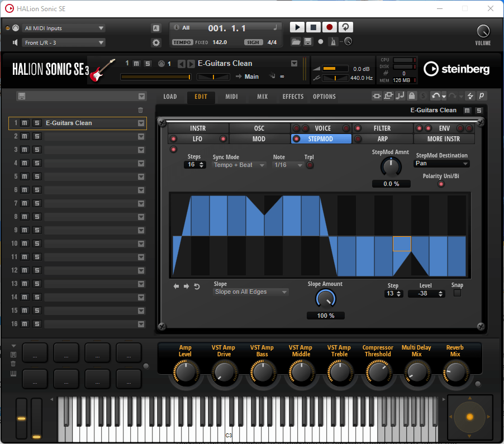
Task: Shift the step pattern left with the arrow
Action: pos(176,287)
